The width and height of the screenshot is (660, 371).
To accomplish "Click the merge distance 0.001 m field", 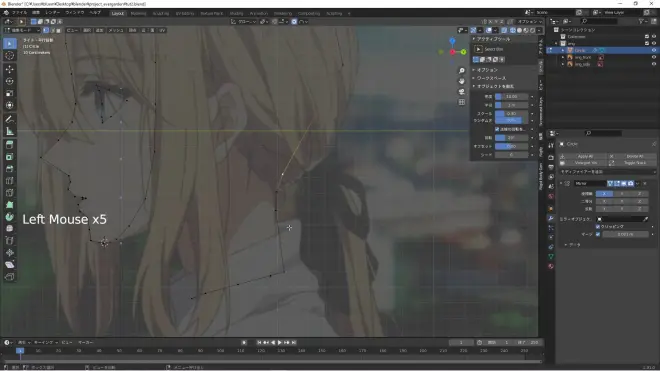I will [625, 234].
